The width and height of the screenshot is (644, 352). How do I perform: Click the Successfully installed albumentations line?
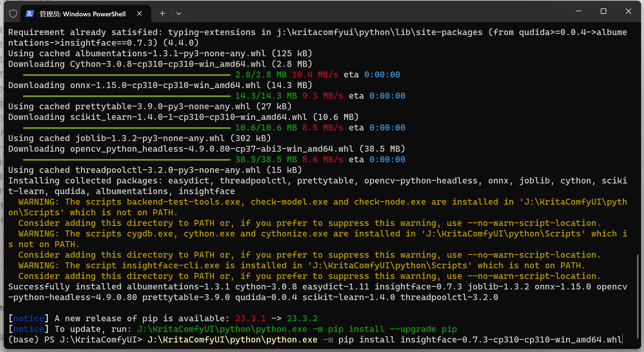click(318, 292)
